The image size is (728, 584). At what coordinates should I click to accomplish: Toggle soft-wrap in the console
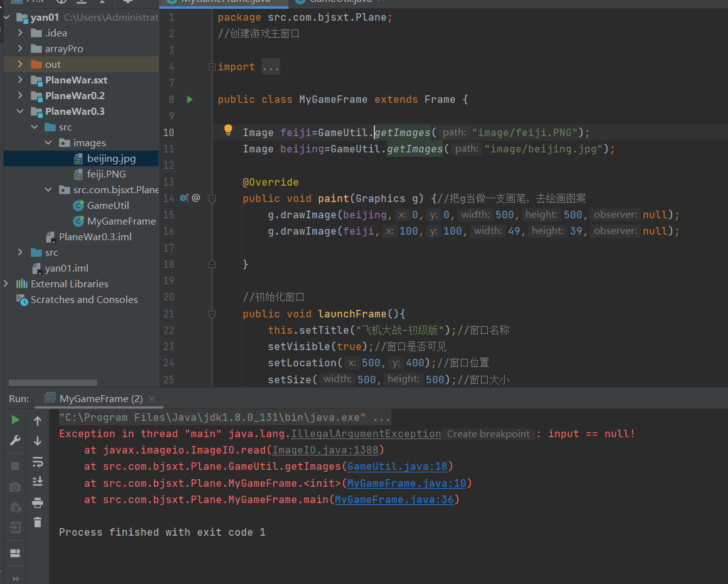[x=38, y=461]
